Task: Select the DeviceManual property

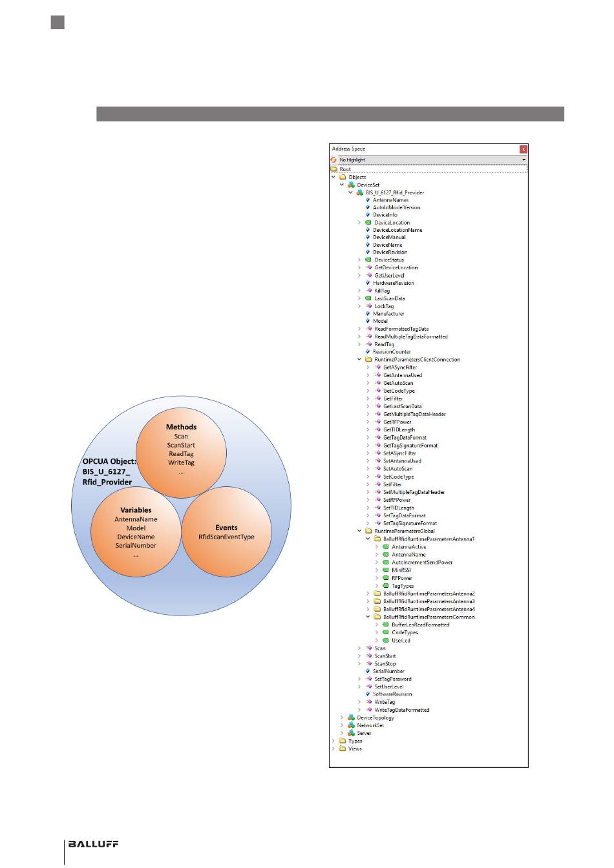Action: click(389, 238)
